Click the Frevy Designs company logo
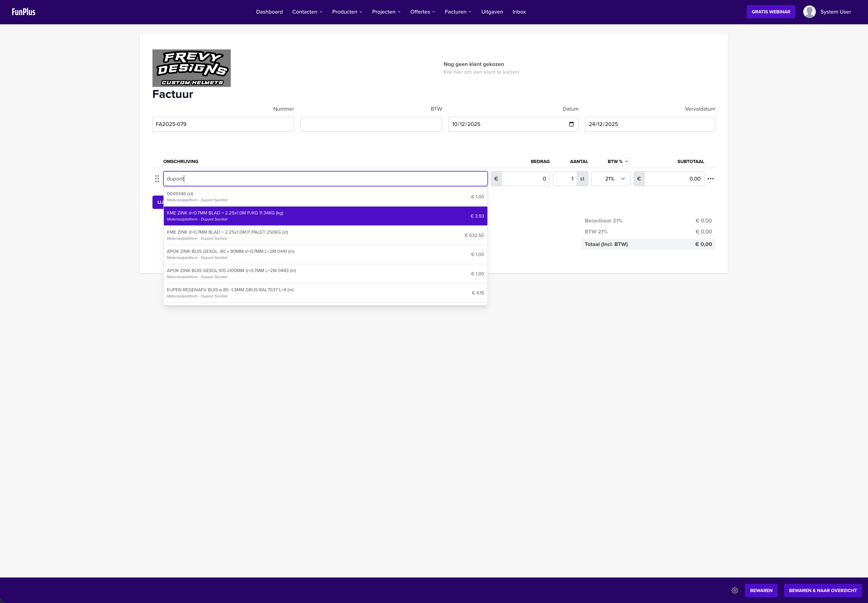This screenshot has height=603, width=868. 191,68
